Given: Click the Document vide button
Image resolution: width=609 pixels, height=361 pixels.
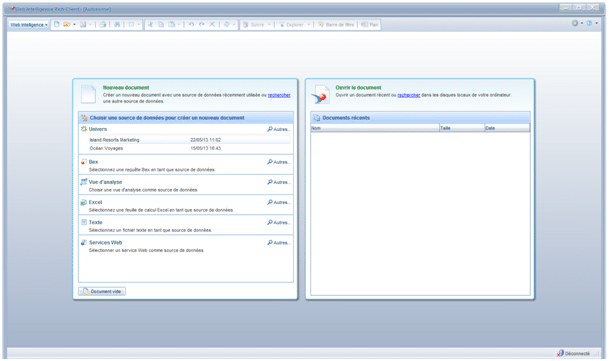Looking at the screenshot, I should [x=102, y=291].
